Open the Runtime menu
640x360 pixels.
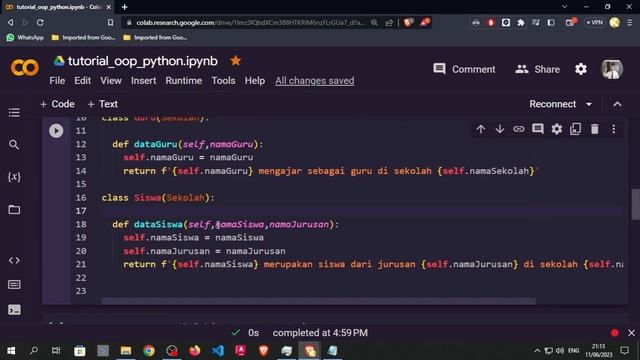[x=184, y=81]
